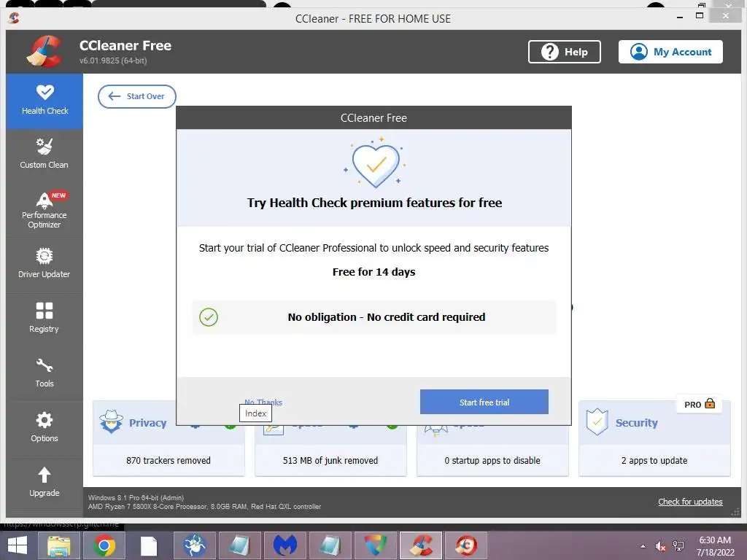This screenshot has height=560, width=747.
Task: Click '870 trackers removed' text
Action: point(169,461)
